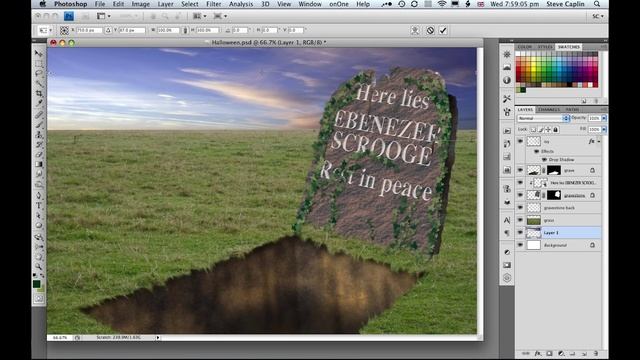Open the Wi-Fi status menu
This screenshot has height=360, width=640.
(442, 4)
